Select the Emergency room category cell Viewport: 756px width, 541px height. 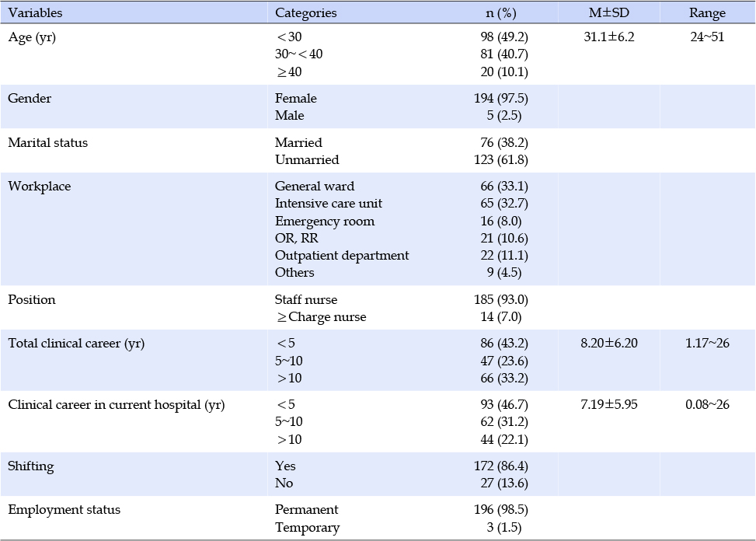[325, 221]
